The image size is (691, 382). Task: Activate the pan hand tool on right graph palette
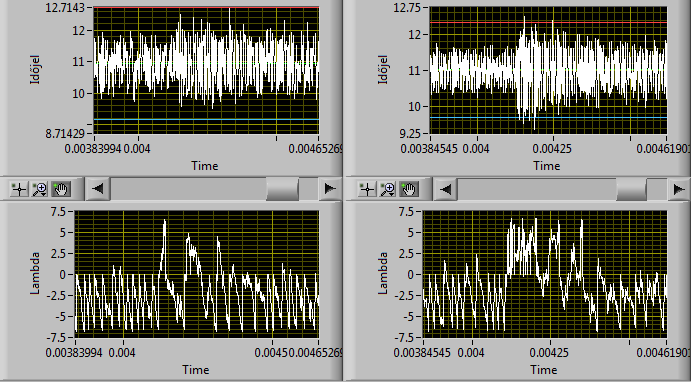409,189
